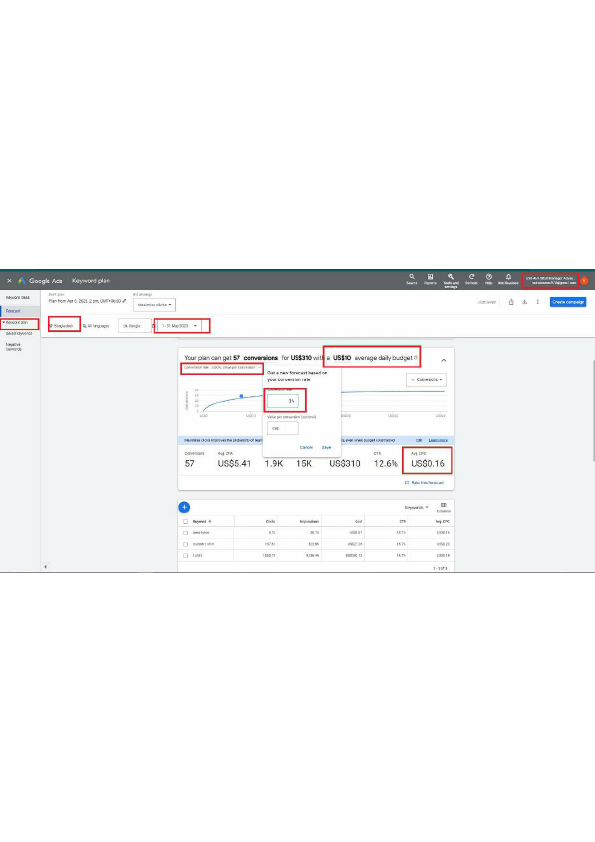
Task: Click the info icon beside average daily budget
Action: pos(416,358)
